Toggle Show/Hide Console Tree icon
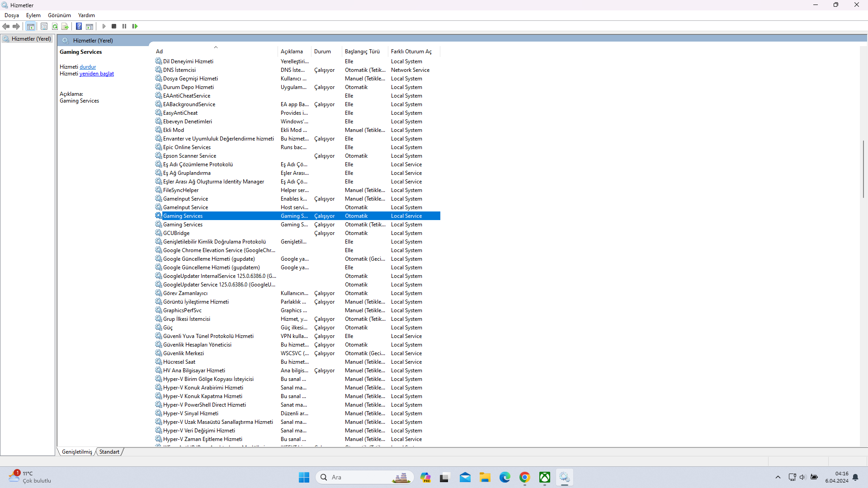 click(30, 26)
